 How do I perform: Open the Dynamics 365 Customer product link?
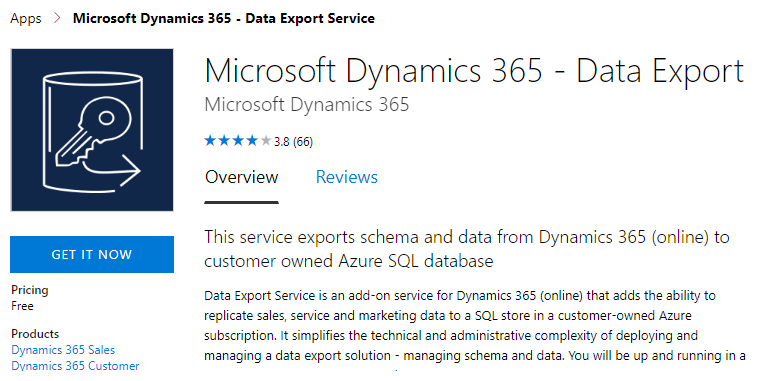coord(75,366)
